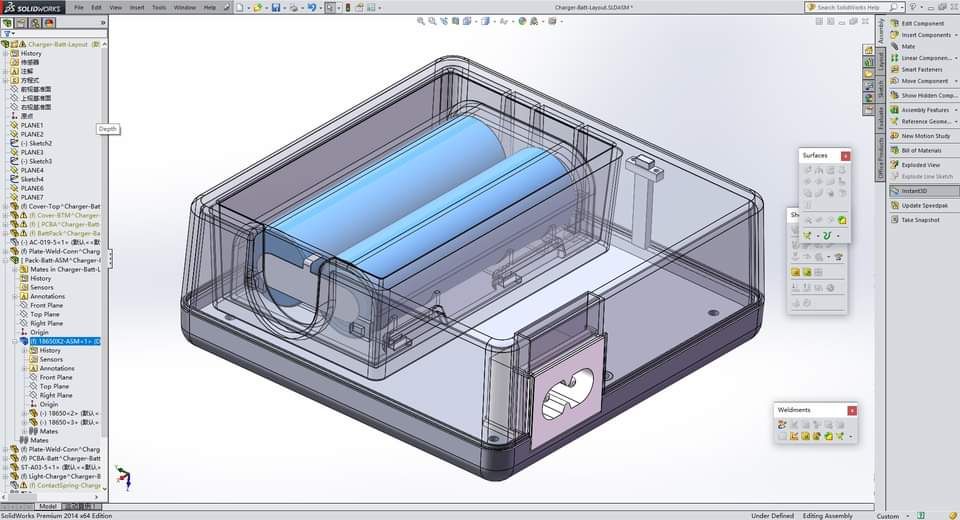The image size is (960, 520).
Task: Switch to PropertyManager tab
Action: pos(21,23)
